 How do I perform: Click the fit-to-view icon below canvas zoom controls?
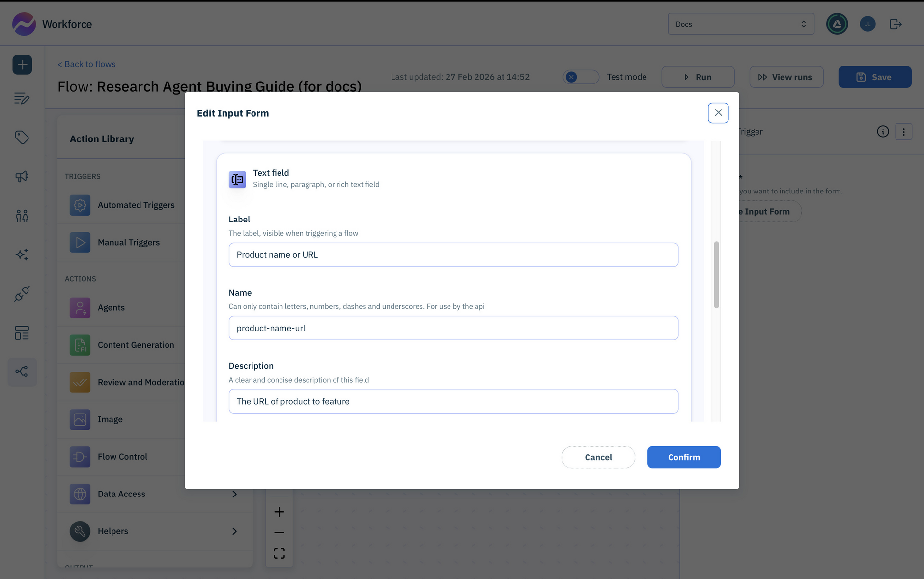(279, 553)
